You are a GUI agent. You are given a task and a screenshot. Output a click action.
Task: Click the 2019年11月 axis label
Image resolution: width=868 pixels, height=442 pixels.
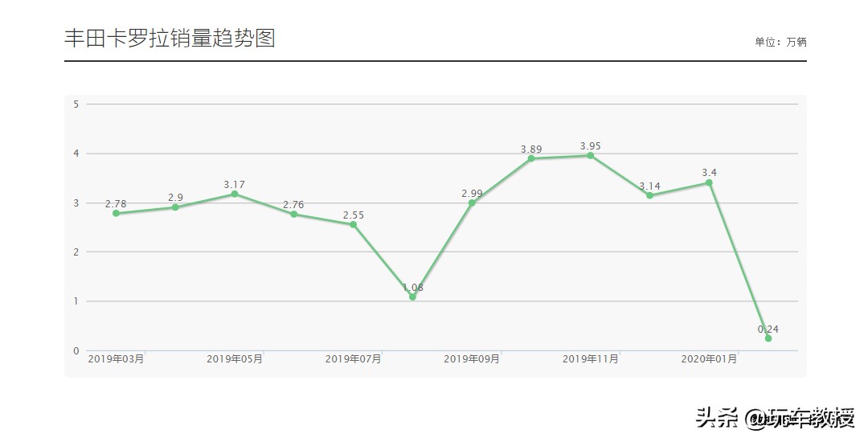[x=591, y=359]
